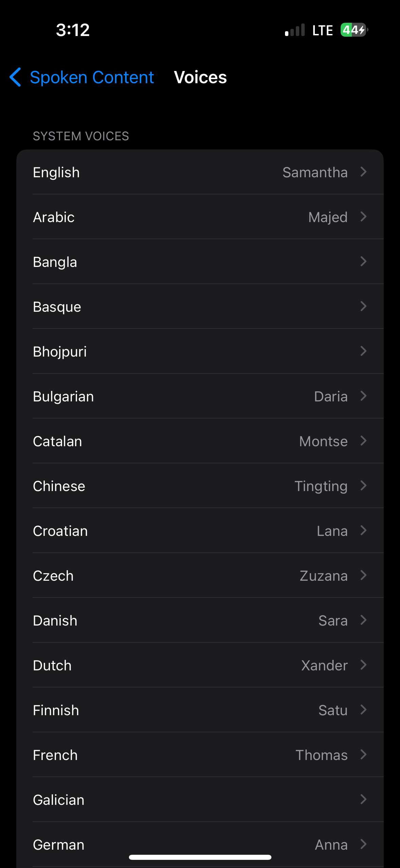Tap the chevron beside Basque

tap(363, 306)
